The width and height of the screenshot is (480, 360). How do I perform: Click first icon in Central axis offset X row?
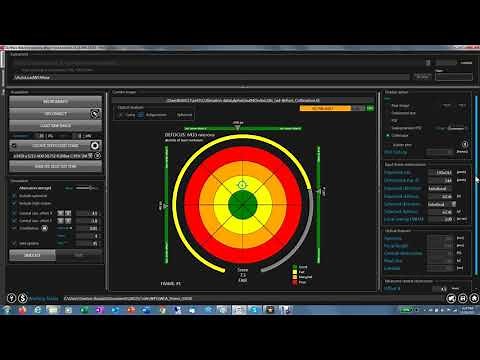[x=60, y=213]
